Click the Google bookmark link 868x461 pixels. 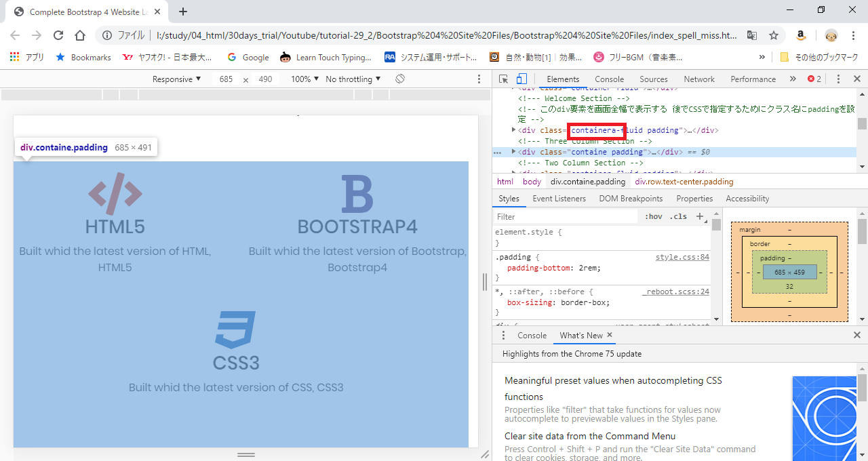pos(248,58)
